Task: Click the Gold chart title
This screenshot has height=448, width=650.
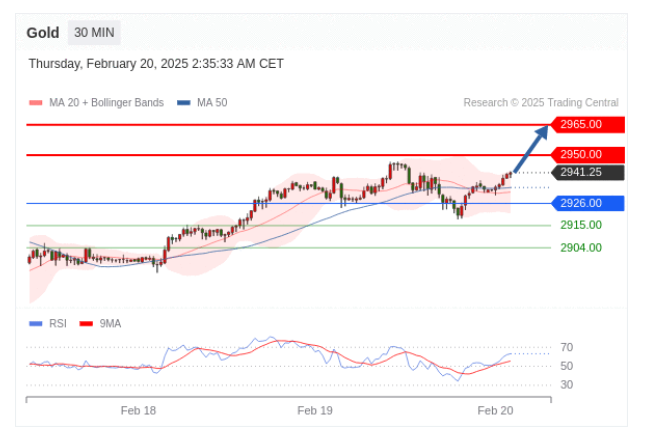Action: (x=43, y=33)
